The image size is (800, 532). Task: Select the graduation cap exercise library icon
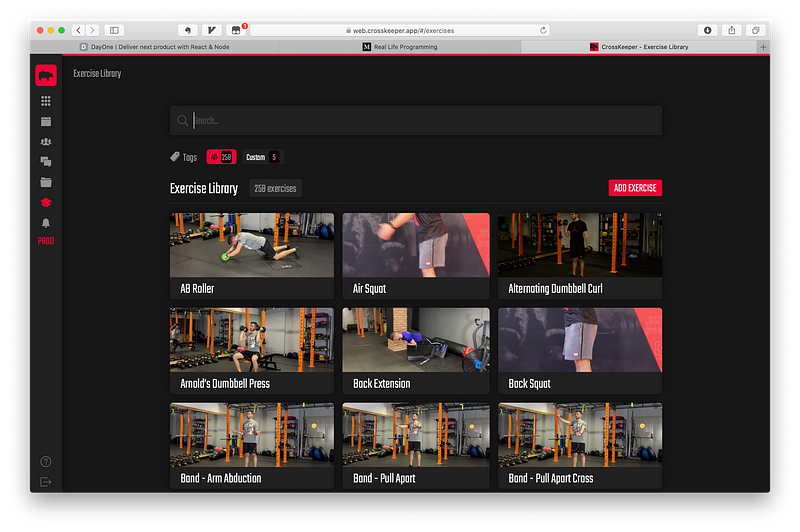[46, 203]
